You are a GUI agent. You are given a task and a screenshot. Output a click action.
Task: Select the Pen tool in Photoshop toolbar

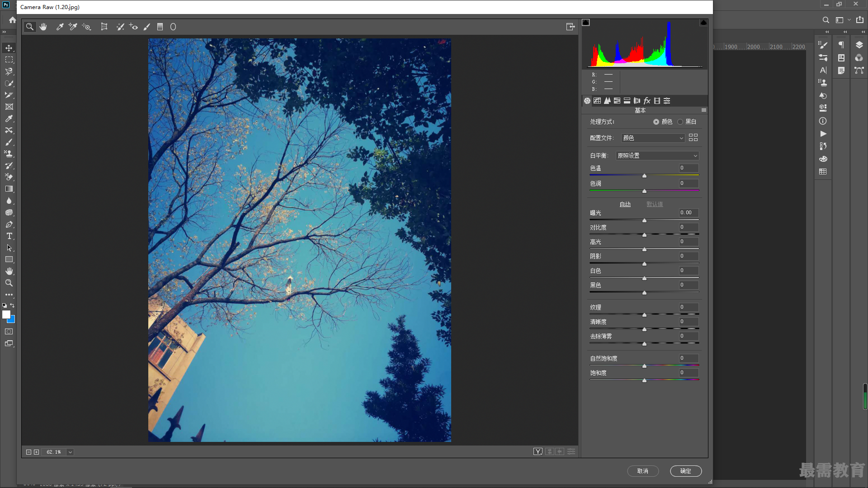pyautogui.click(x=9, y=224)
